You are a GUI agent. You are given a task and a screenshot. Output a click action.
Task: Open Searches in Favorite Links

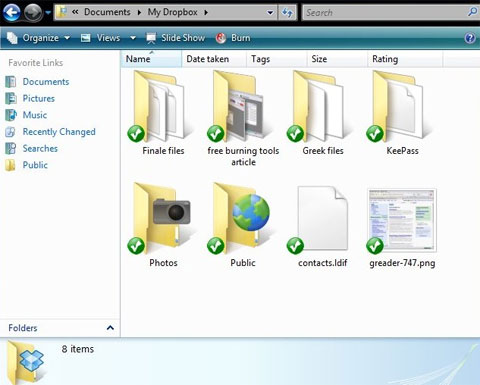coord(40,148)
